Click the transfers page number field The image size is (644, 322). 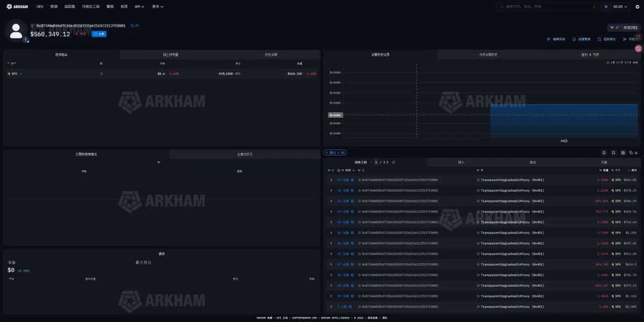click(376, 162)
